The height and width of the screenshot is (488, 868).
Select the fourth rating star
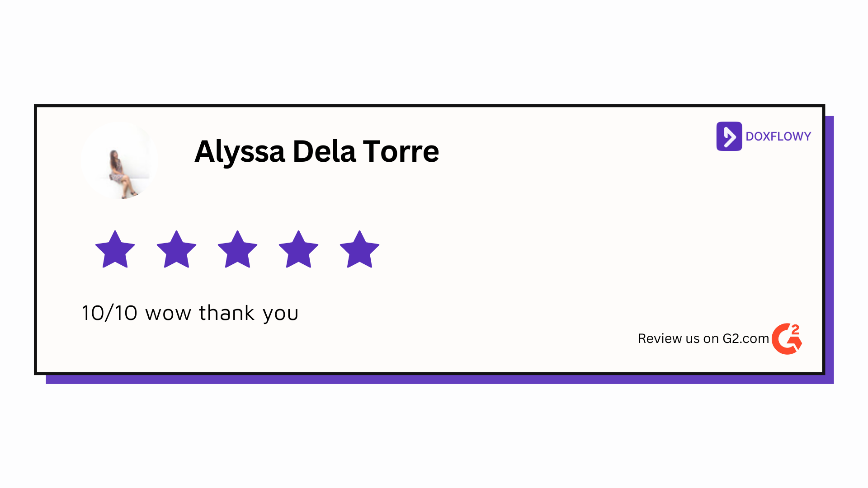pos(298,250)
